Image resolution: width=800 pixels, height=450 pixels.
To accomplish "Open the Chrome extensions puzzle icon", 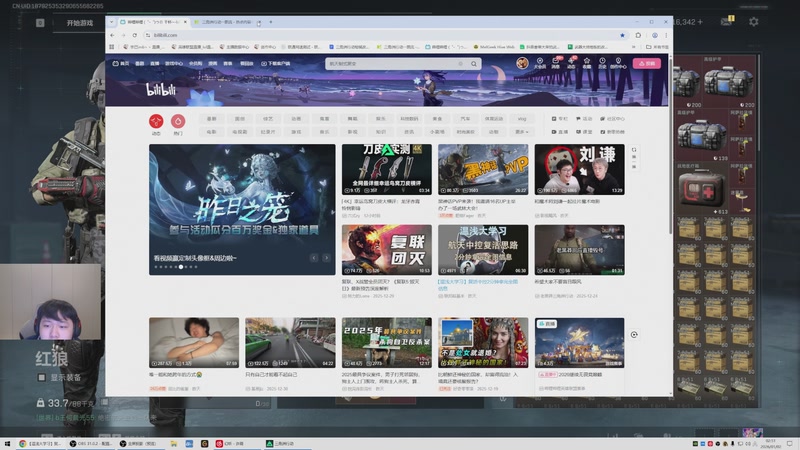I will point(638,35).
